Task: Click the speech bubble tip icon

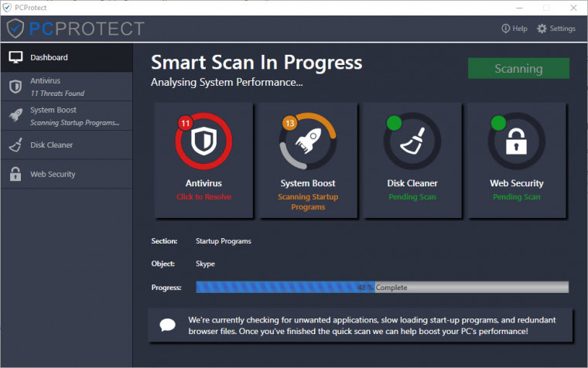Action: [167, 325]
